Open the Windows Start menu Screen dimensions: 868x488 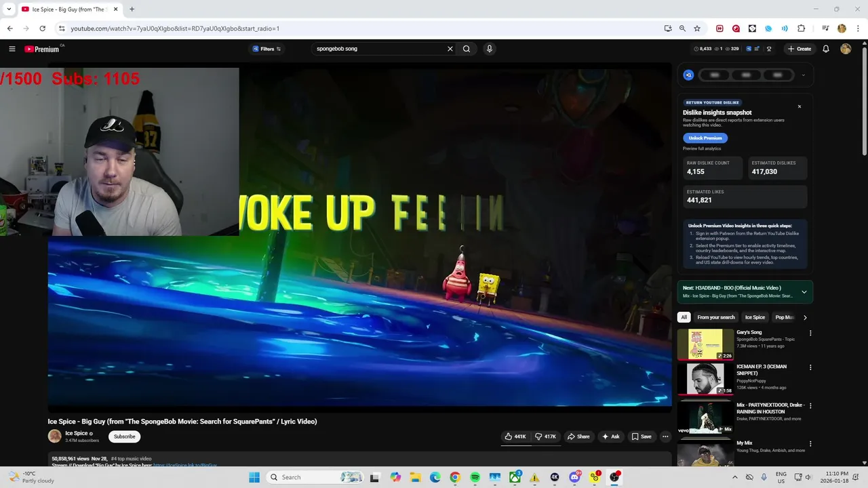click(x=254, y=477)
